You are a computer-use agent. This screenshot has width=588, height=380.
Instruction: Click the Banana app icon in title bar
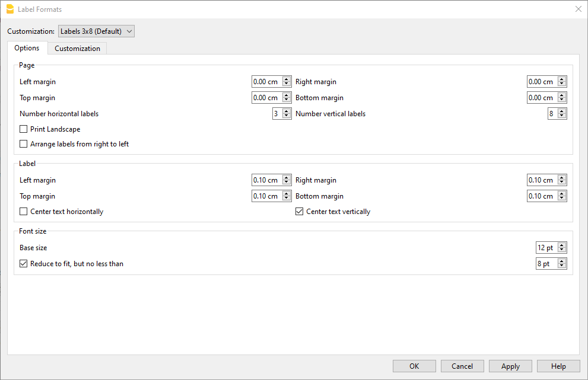(x=9, y=9)
